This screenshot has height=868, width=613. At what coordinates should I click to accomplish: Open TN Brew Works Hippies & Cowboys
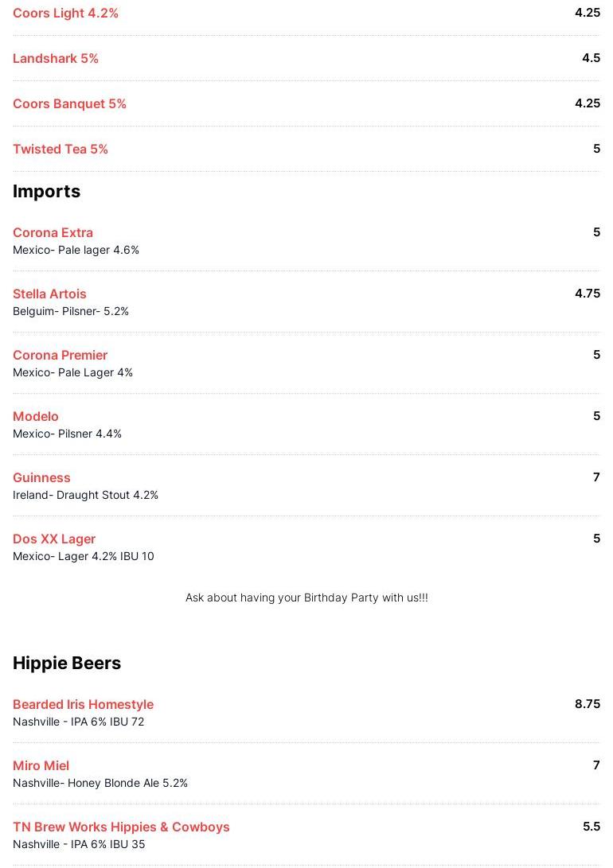tap(121, 827)
